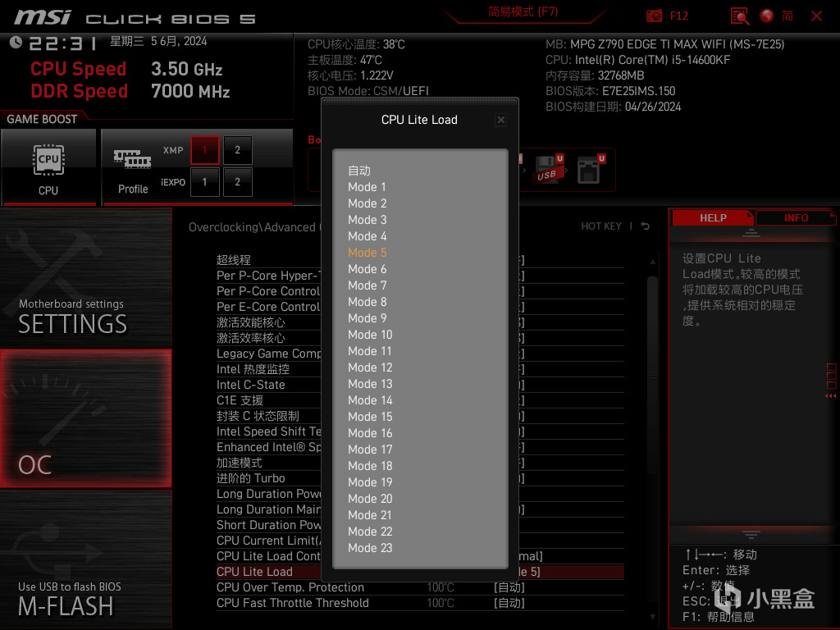840x630 pixels.
Task: Click the 加速模式 setting row
Action: point(420,463)
